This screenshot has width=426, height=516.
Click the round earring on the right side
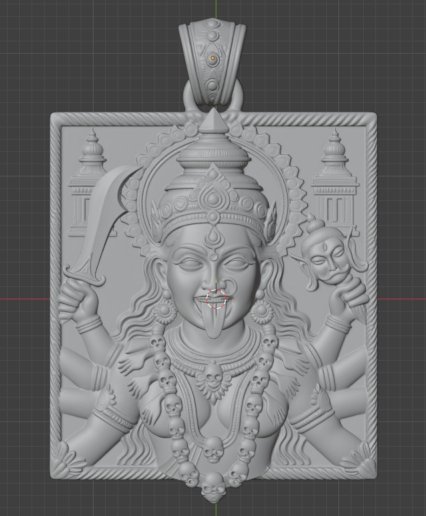coord(262,313)
